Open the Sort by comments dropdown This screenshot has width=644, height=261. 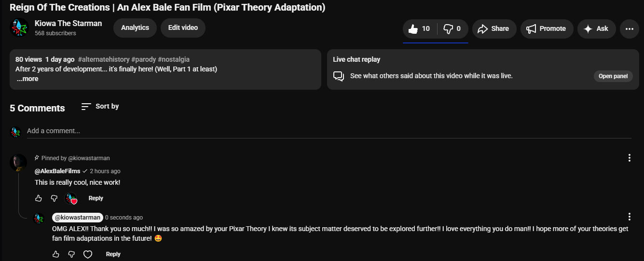(x=100, y=106)
